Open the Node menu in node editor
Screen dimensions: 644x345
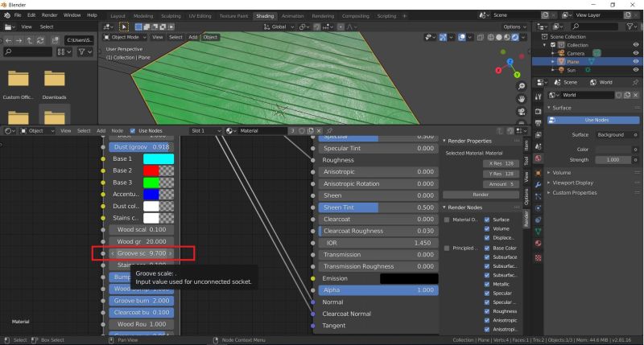click(118, 131)
